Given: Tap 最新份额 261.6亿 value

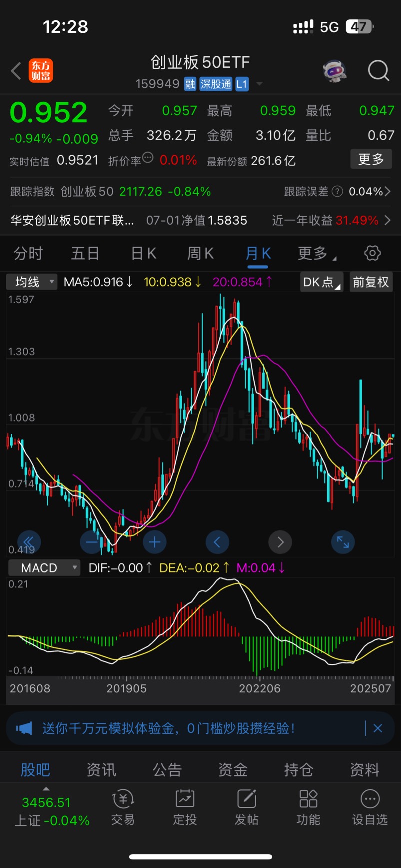Looking at the screenshot, I should 273,161.
